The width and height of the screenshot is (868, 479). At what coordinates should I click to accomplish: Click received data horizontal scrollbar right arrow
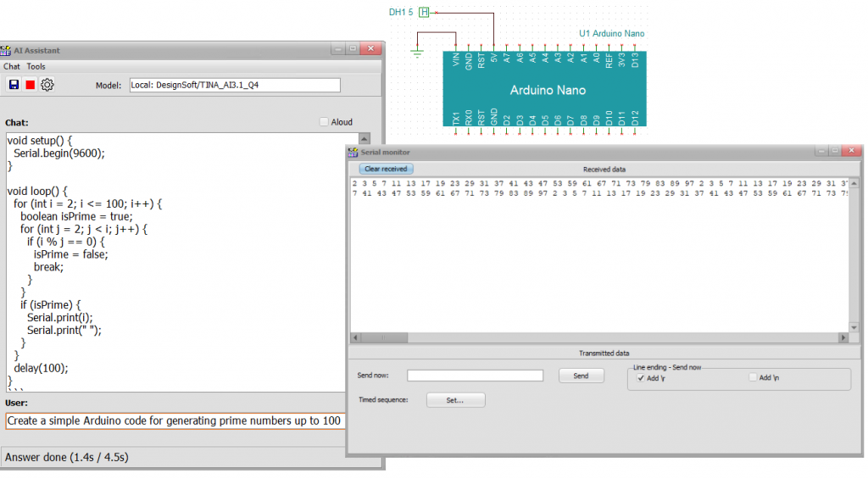coord(843,337)
